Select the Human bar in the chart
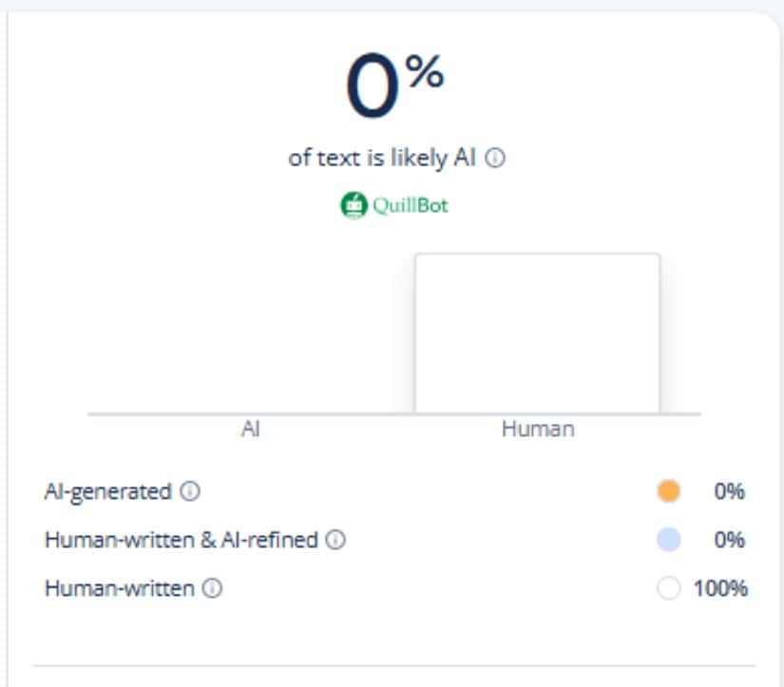Image resolution: width=784 pixels, height=687 pixels. point(537,333)
